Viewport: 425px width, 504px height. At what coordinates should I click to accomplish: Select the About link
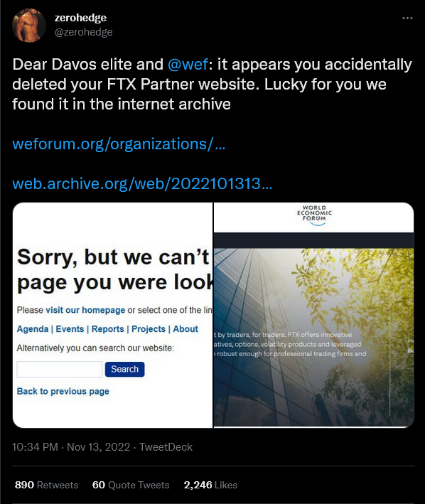185,329
